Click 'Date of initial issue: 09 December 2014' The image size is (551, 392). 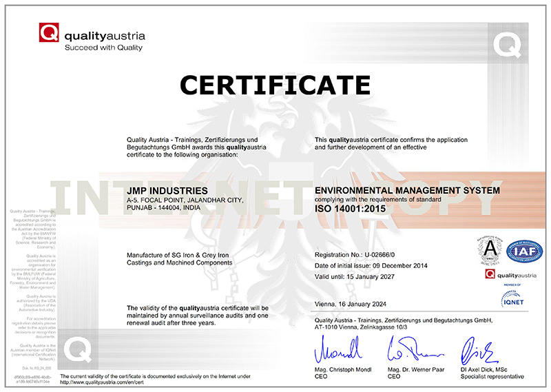point(371,266)
